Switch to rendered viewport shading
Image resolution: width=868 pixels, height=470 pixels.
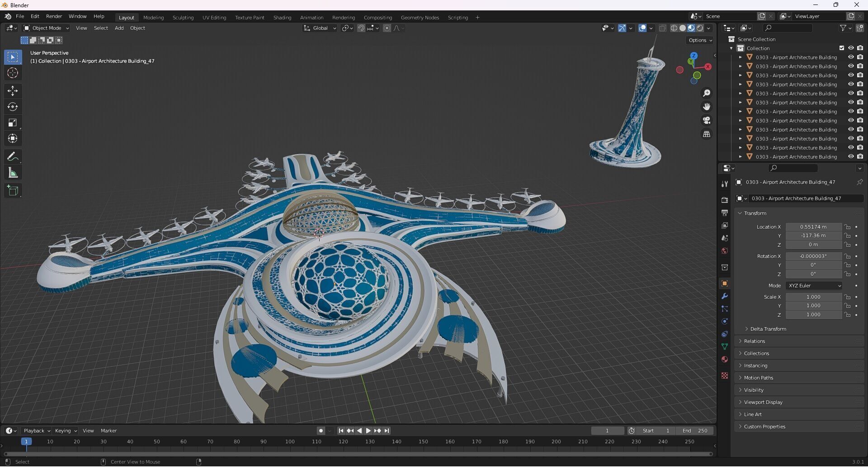coord(700,28)
